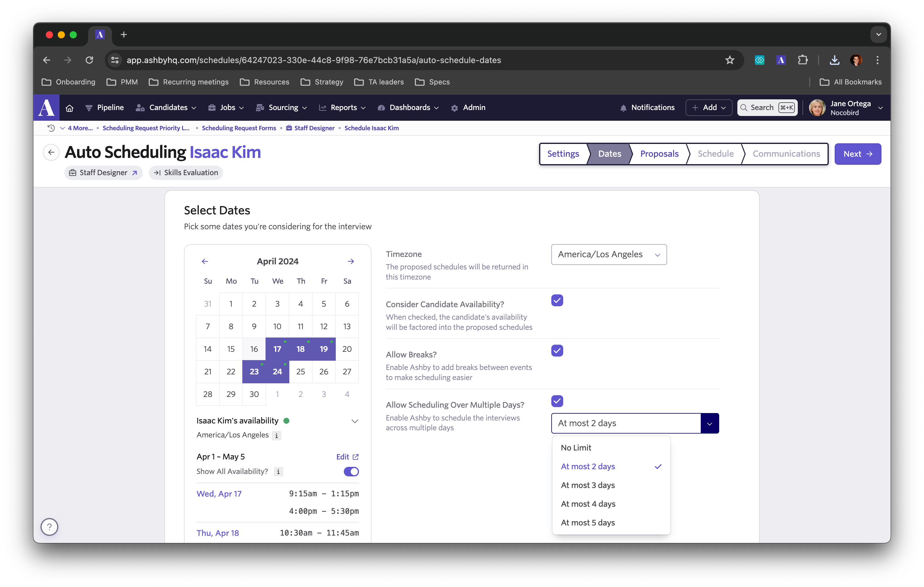924x587 pixels.
Task: Toggle Show All Availability switch
Action: pos(352,471)
